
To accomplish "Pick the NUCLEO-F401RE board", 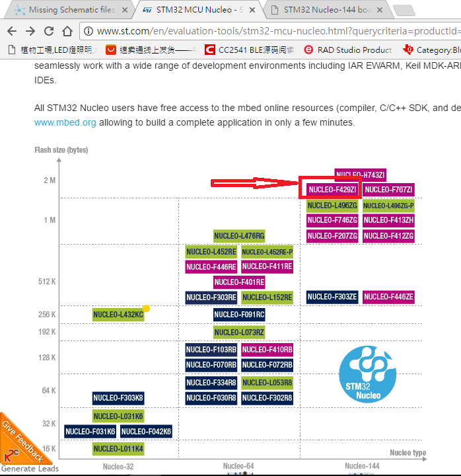I will coord(239,282).
